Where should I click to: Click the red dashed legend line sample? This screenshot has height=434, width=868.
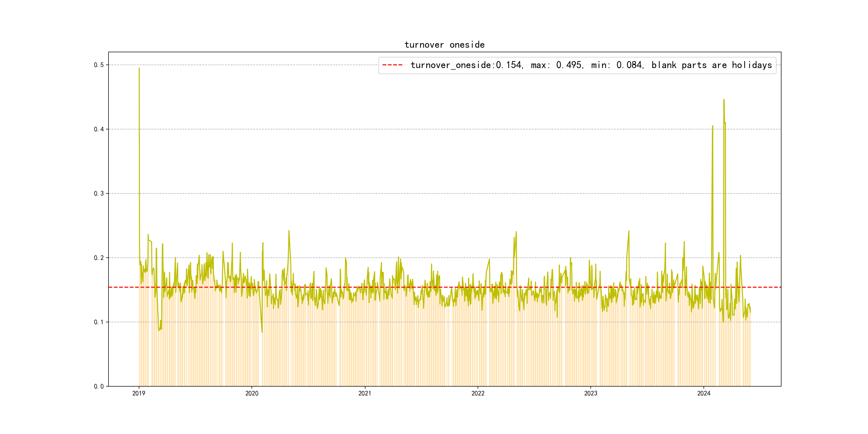pos(392,65)
